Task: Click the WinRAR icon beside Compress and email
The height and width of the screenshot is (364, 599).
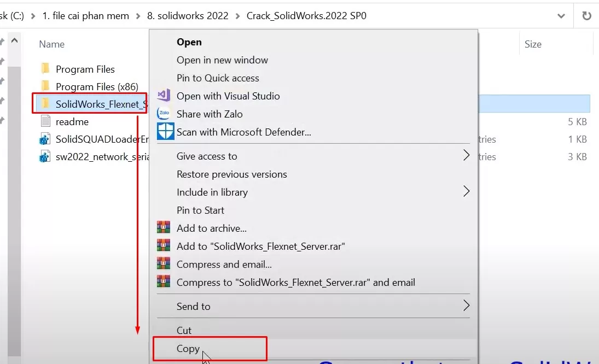Action: [x=164, y=264]
